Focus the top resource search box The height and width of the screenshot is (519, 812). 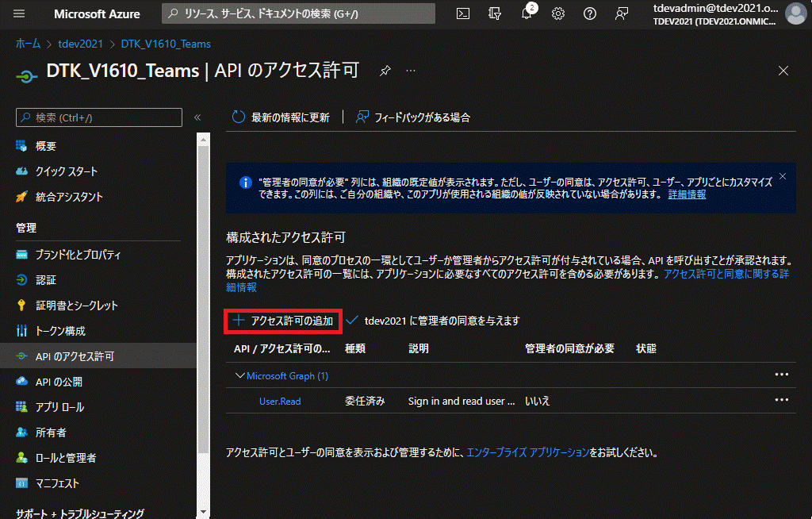coord(298,13)
